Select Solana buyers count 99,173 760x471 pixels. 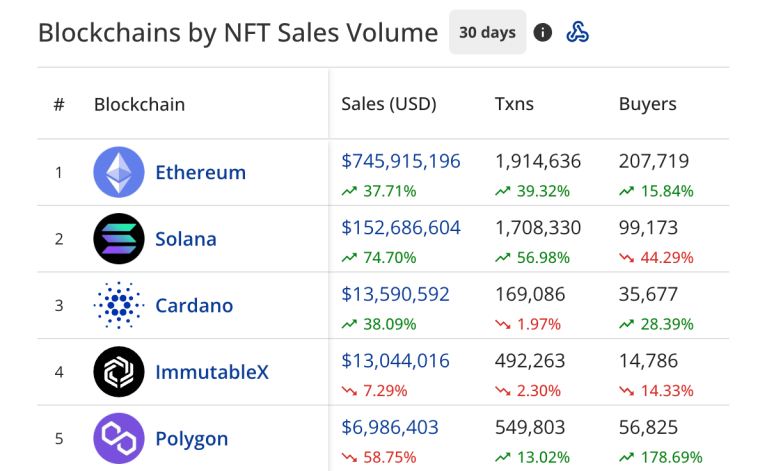648,228
